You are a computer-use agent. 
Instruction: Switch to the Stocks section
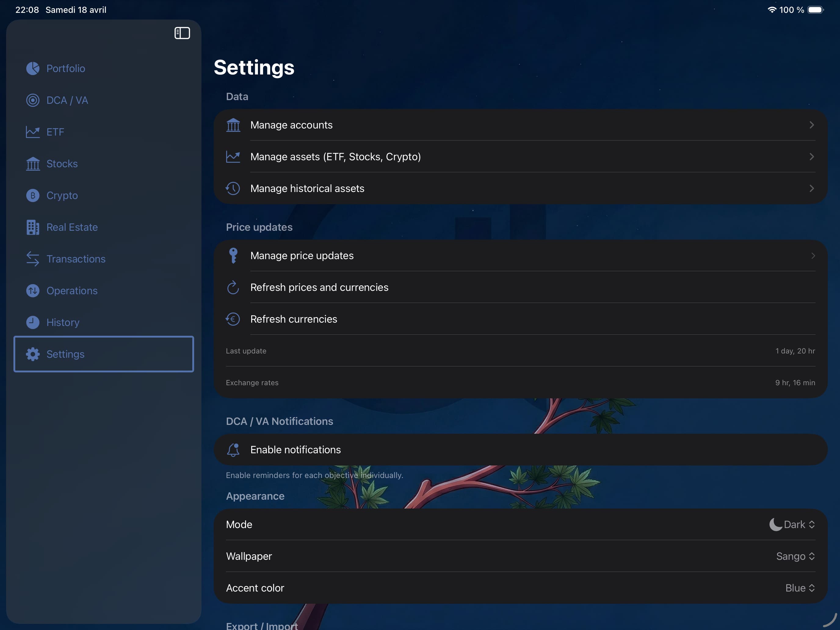62,164
